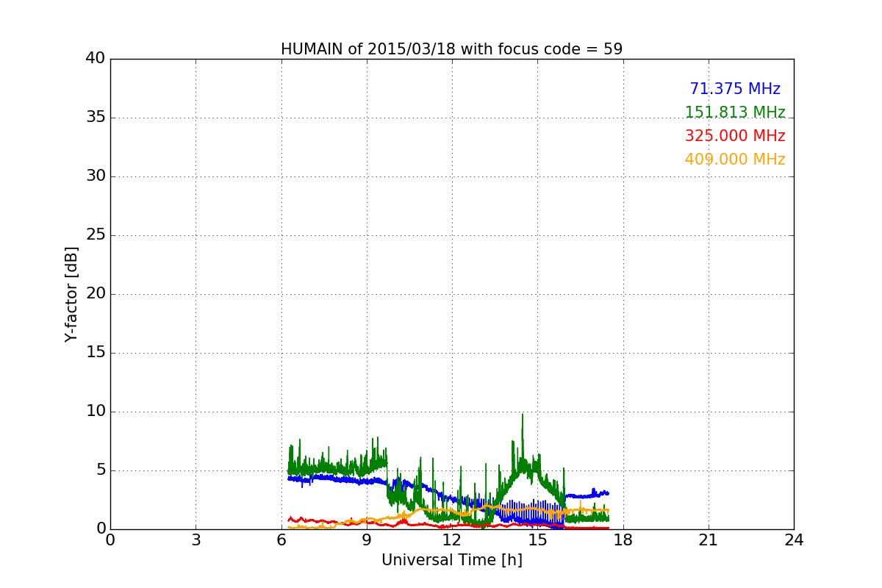Click y-axis tick label 30
Viewport: 882px width, 588px height.
96,176
